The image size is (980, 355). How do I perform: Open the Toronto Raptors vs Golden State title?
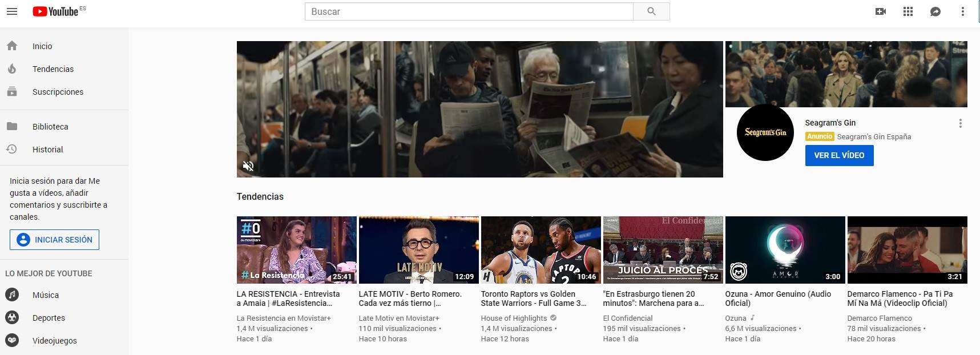[534, 298]
